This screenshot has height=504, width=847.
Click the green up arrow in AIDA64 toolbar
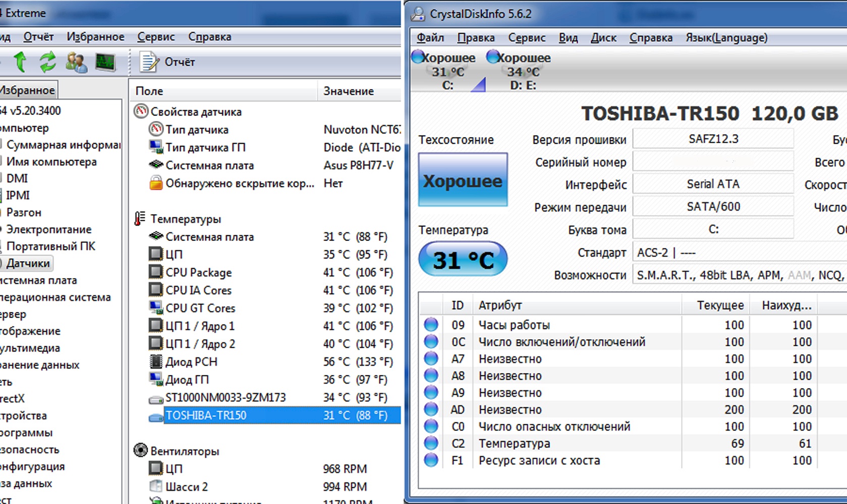20,62
